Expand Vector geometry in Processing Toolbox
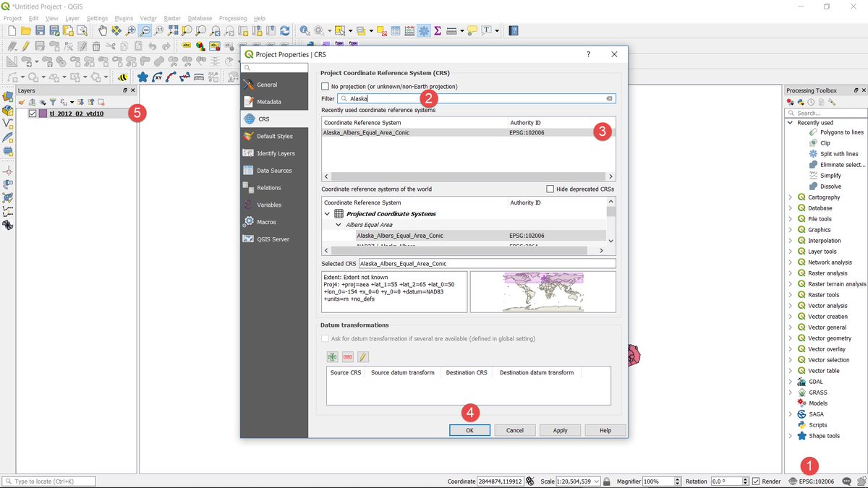The image size is (868, 488). pos(790,338)
